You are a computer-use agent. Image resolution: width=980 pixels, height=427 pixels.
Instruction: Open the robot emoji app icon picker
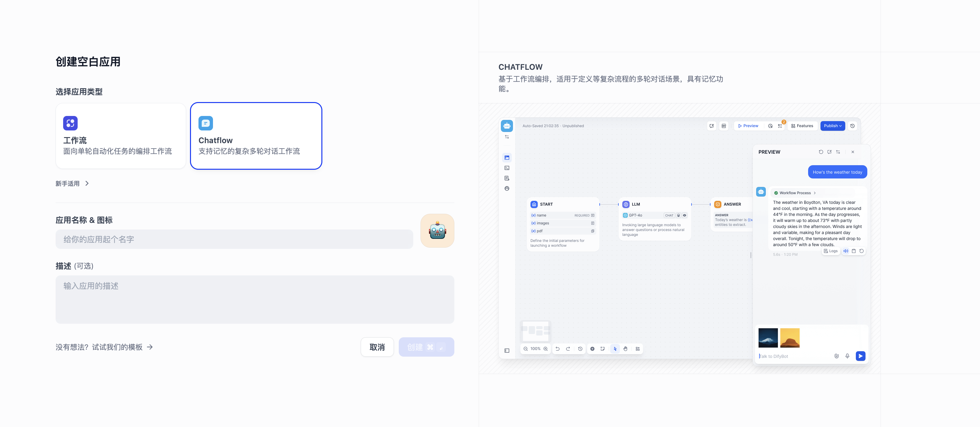pos(437,231)
